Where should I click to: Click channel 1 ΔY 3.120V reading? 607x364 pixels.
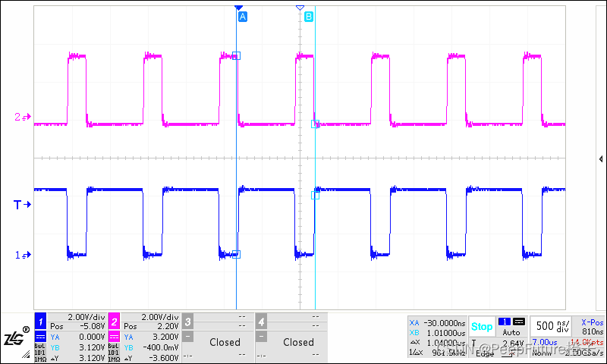point(78,358)
